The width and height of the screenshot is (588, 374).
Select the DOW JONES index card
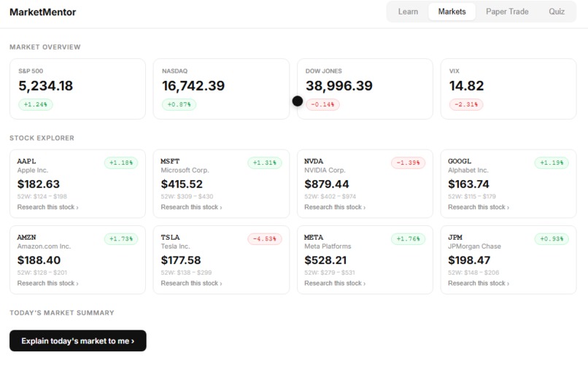tap(365, 89)
